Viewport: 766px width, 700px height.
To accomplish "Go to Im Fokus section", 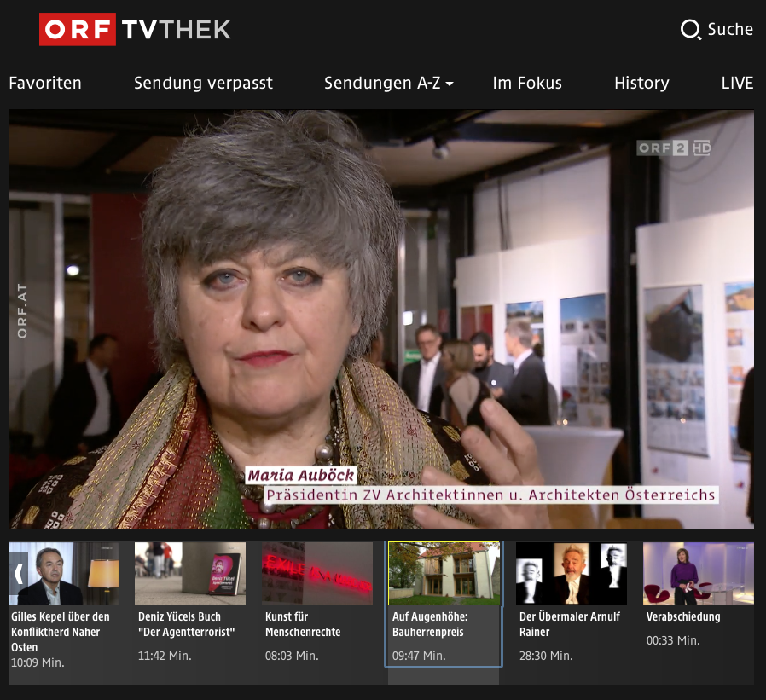I will coord(527,83).
